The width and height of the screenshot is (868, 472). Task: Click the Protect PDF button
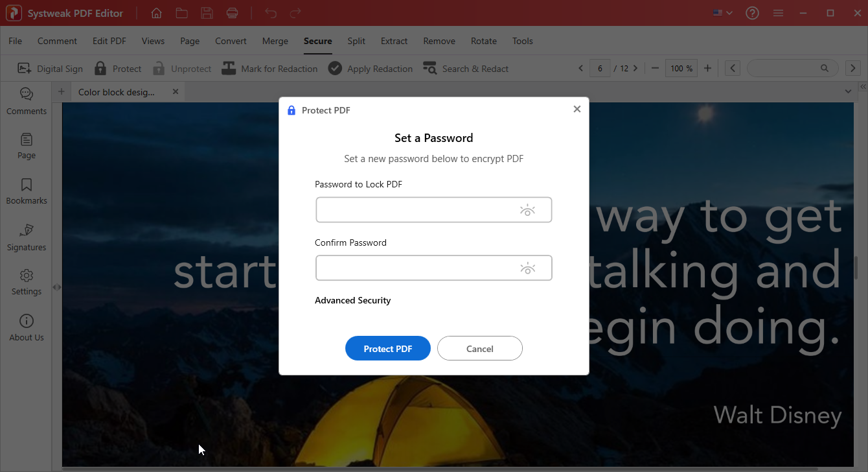click(387, 348)
